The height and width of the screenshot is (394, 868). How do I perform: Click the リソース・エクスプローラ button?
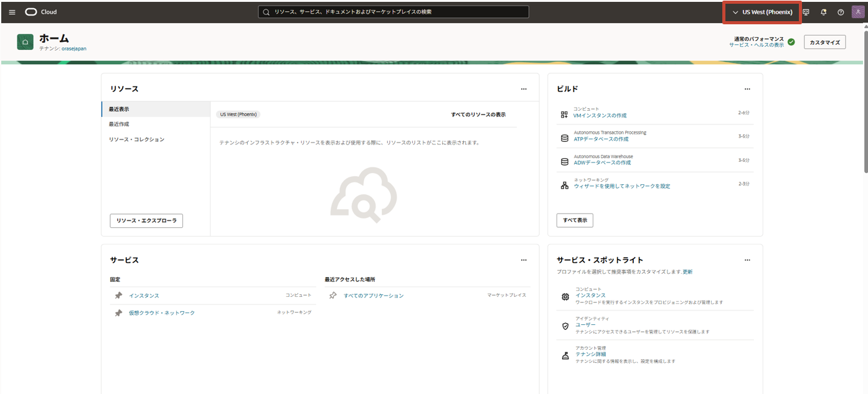[x=146, y=220]
